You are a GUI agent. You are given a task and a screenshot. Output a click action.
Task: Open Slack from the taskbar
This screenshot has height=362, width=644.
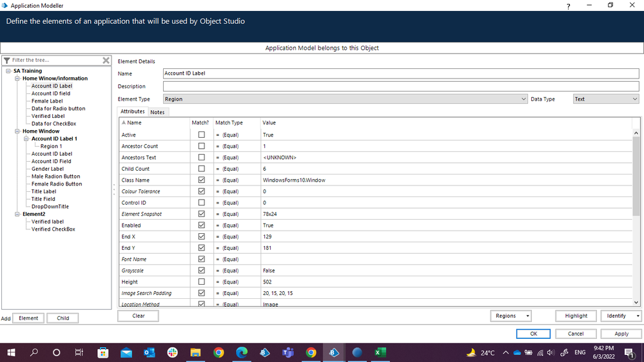[x=172, y=352]
